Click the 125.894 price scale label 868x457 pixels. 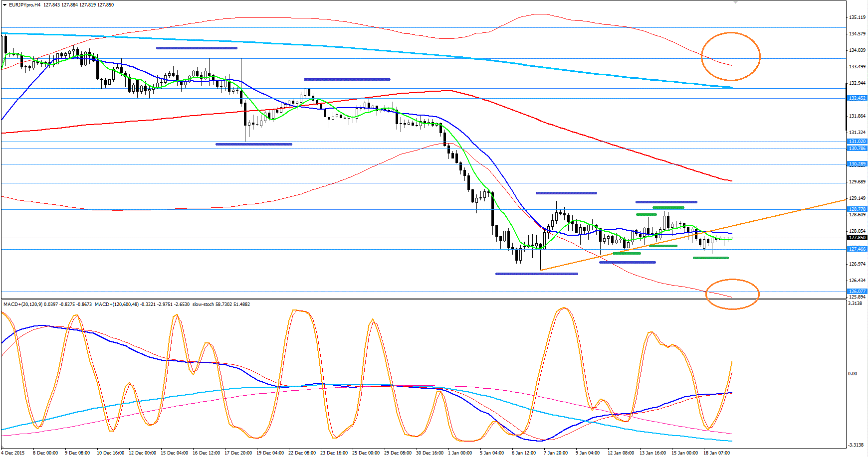pyautogui.click(x=857, y=297)
